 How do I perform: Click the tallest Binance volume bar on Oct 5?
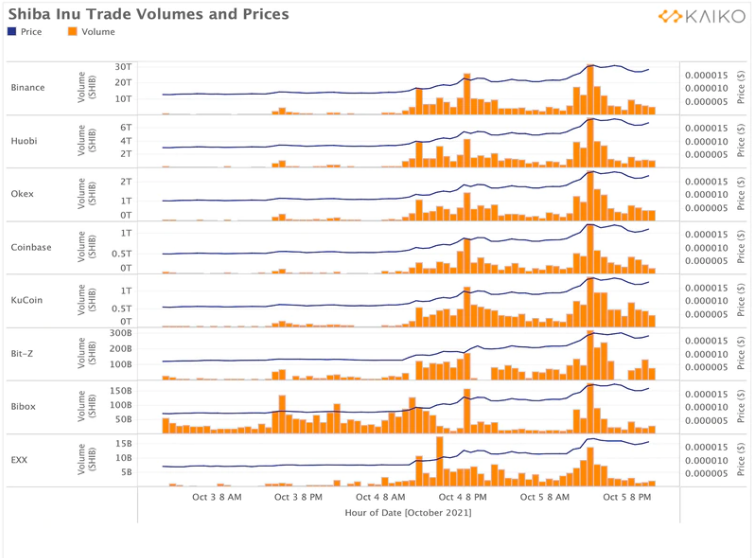[590, 89]
